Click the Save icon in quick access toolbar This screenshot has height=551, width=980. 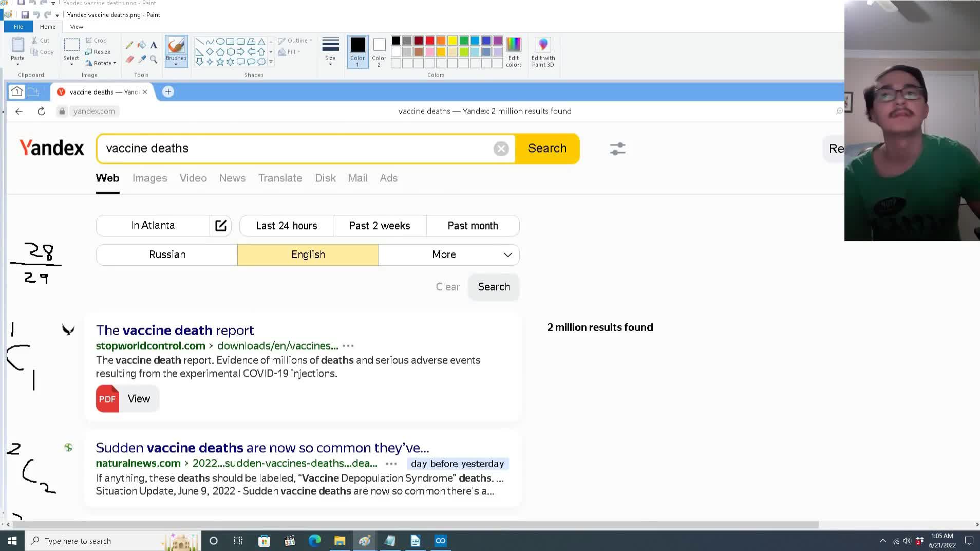pos(25,15)
